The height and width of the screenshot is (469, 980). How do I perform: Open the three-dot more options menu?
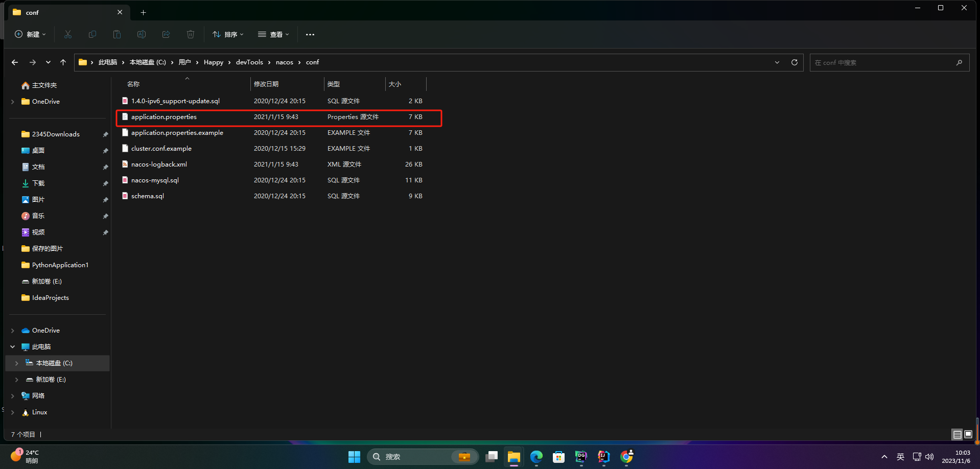[x=310, y=34]
